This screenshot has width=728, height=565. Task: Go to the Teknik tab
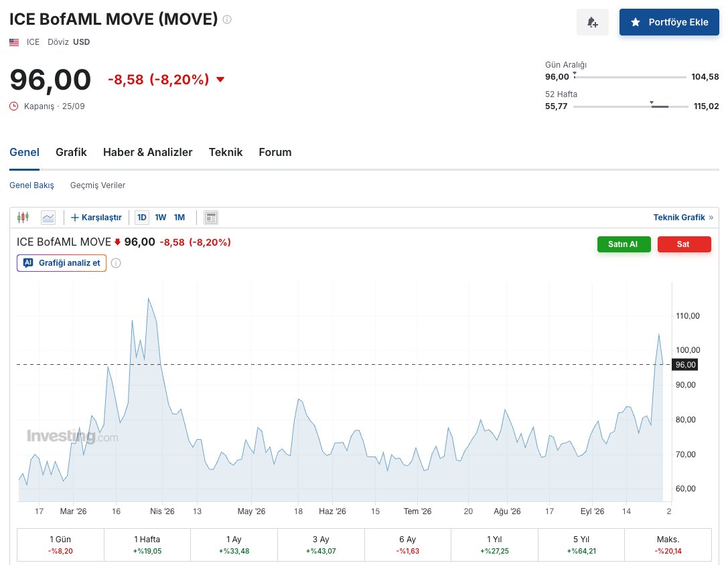click(226, 152)
